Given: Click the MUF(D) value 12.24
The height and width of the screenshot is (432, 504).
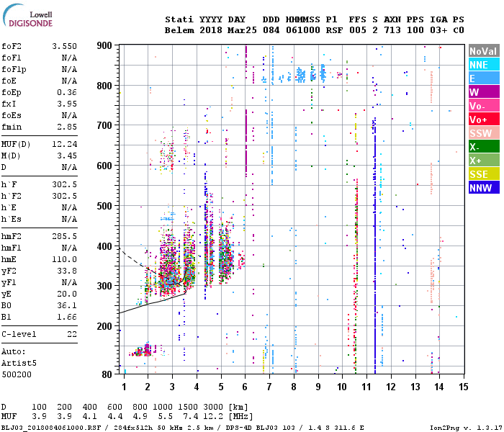Looking at the screenshot, I should coord(65,144).
